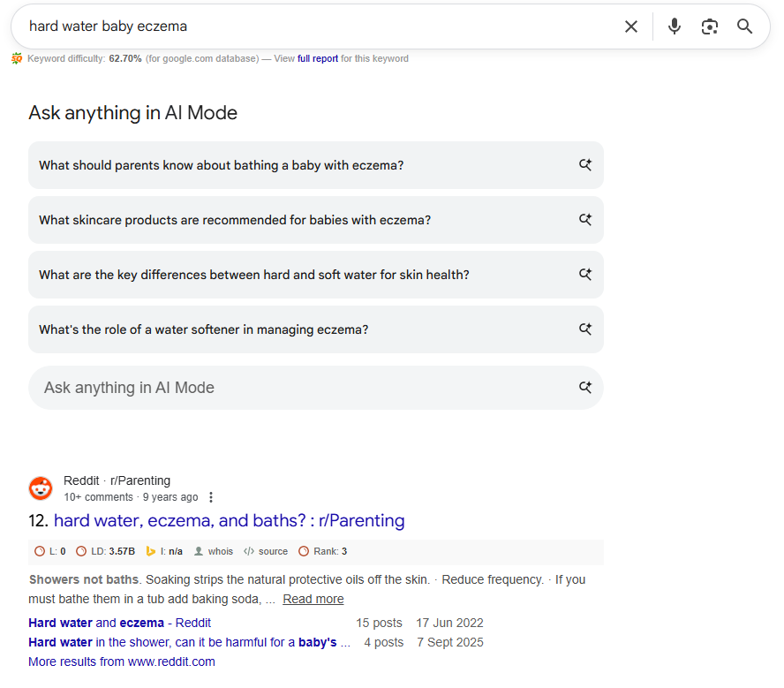
Task: Start voice search with microphone icon
Action: 674,26
